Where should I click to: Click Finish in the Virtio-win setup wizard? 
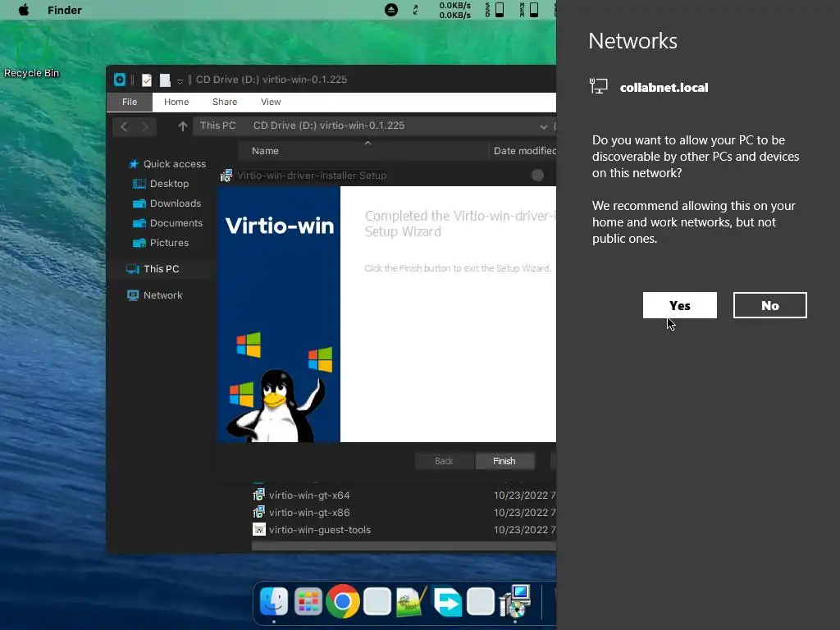coord(504,461)
